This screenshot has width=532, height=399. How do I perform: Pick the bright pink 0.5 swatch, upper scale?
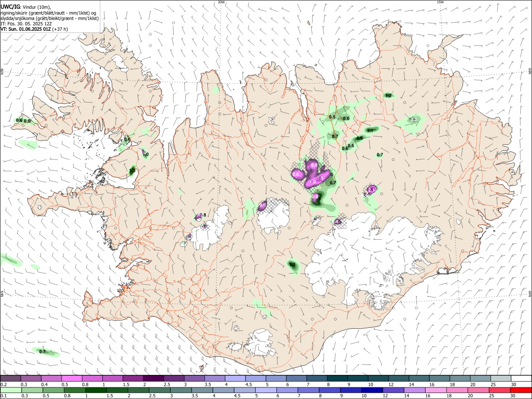[72, 379]
